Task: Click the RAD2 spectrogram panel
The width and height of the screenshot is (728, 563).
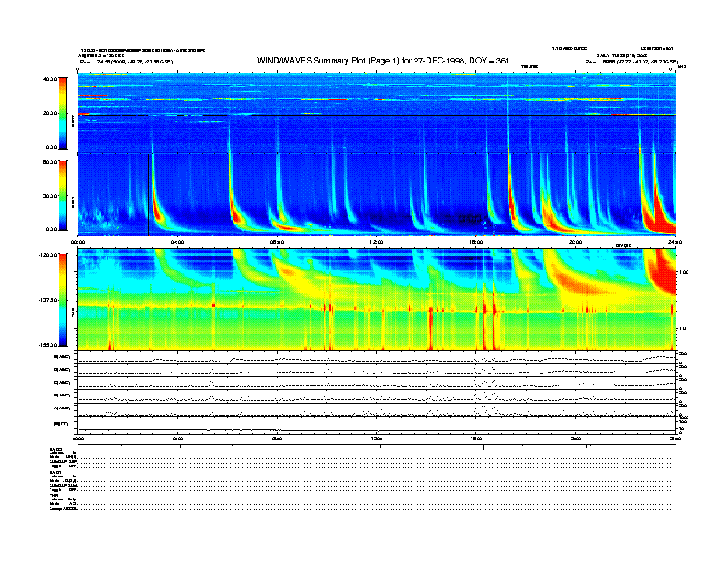Action: pos(377,112)
